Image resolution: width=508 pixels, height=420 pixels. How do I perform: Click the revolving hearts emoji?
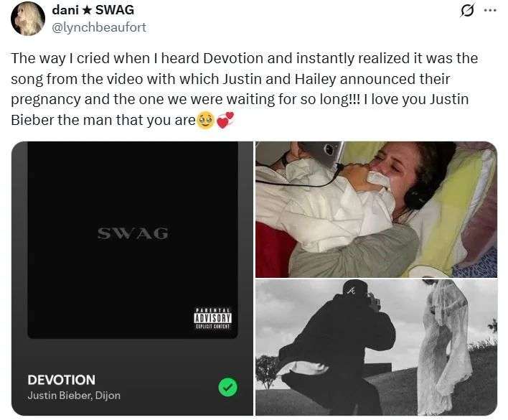[225, 120]
